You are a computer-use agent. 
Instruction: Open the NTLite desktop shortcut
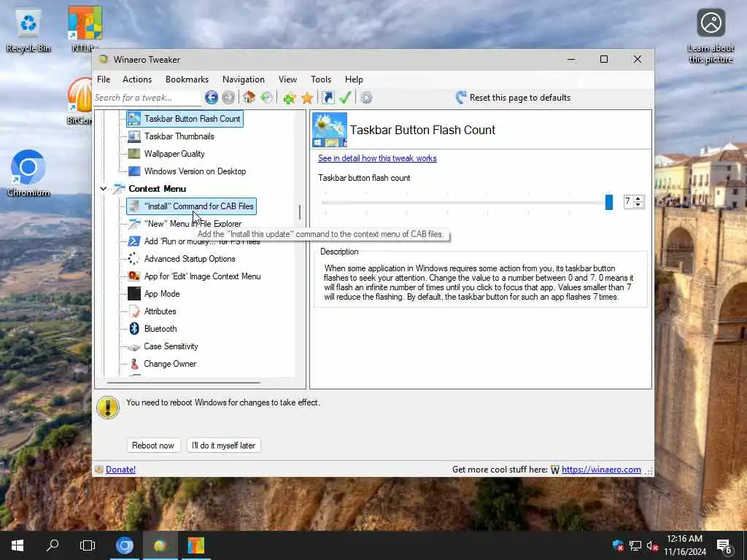(x=85, y=28)
